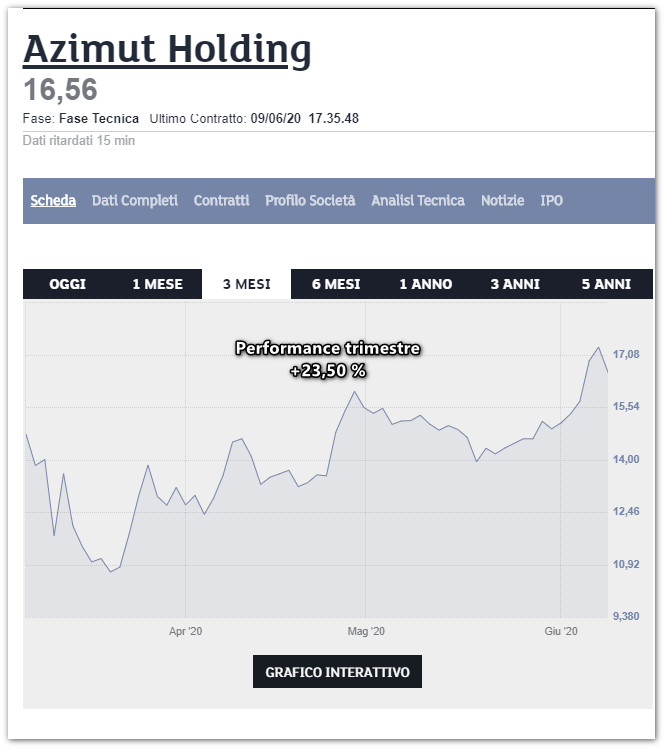Switch the chart to 3 ANNI
The height and width of the screenshot is (748, 664).
click(515, 284)
